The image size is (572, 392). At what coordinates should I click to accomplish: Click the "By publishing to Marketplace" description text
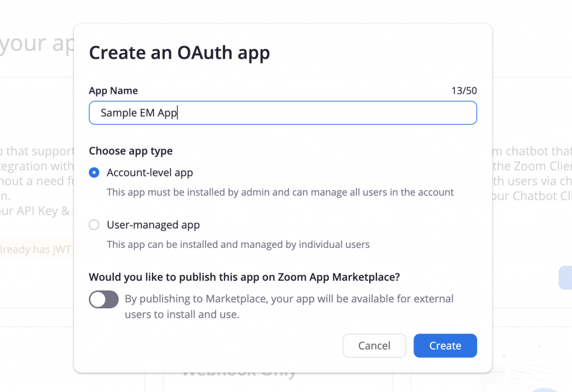tap(289, 307)
